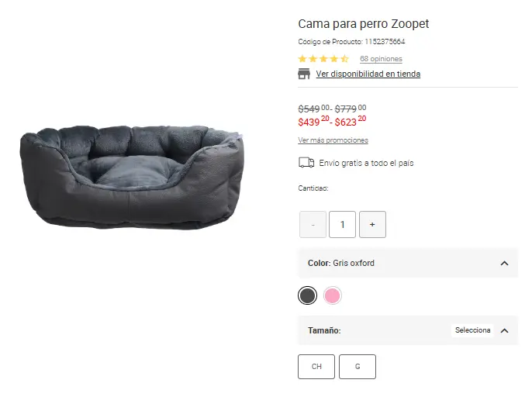The width and height of the screenshot is (532, 397).
Task: Collapse the Tamaño section chevron
Action: (504, 330)
